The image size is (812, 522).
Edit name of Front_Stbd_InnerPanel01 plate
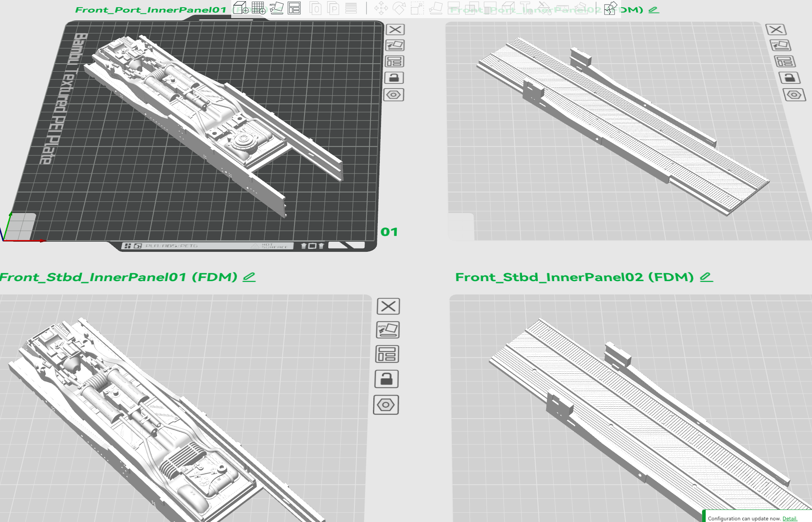click(x=249, y=277)
